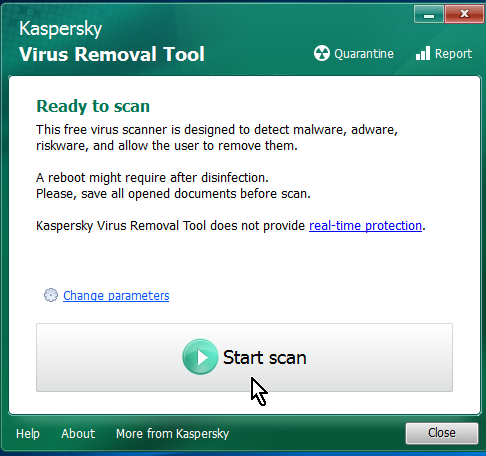
Task: Open Help
Action: pyautogui.click(x=28, y=434)
